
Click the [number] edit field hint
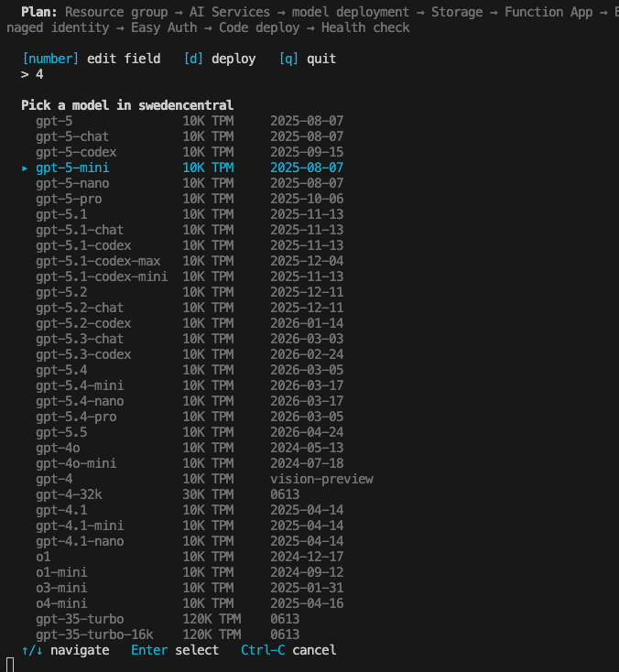point(92,59)
